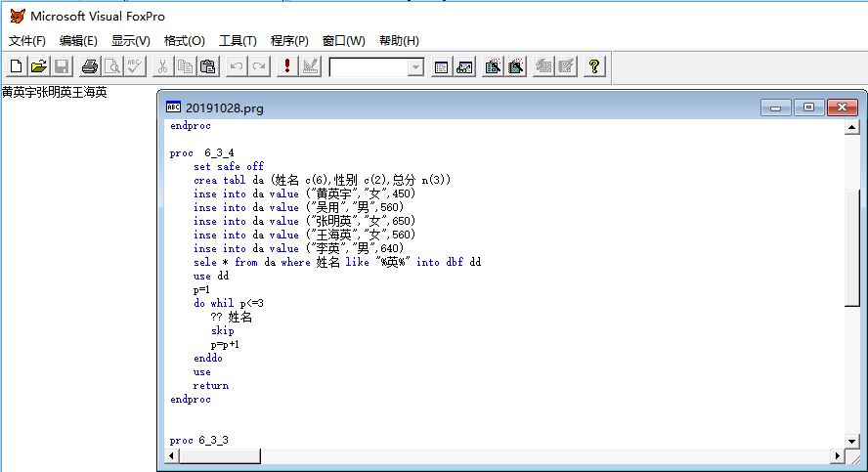This screenshot has height=472, width=868.
Task: Click the AutoForm Wizard icon
Action: coord(543,66)
